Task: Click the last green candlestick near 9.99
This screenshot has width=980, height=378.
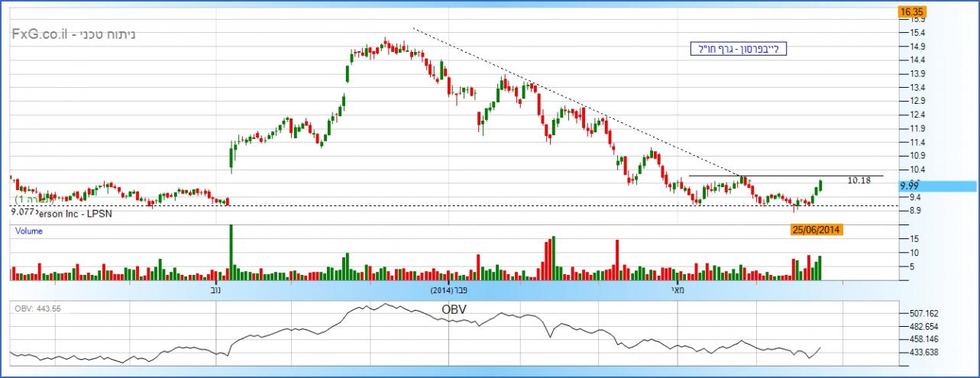Action: [x=820, y=186]
